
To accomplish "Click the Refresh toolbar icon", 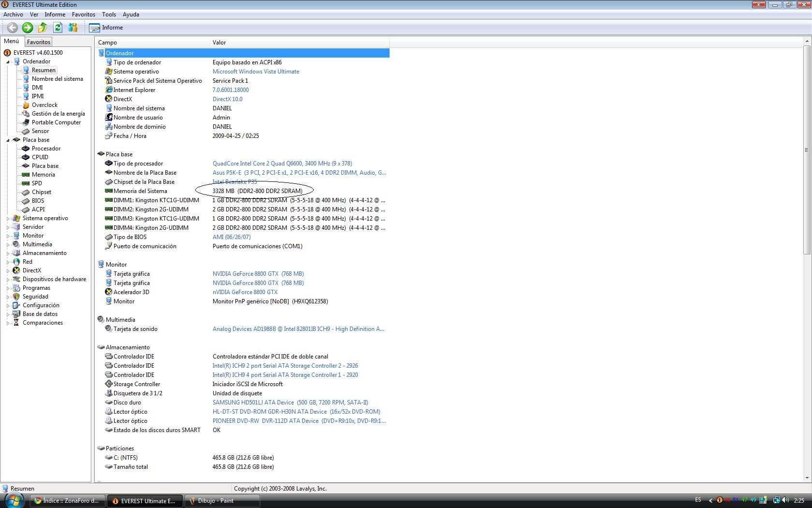I will (x=58, y=28).
